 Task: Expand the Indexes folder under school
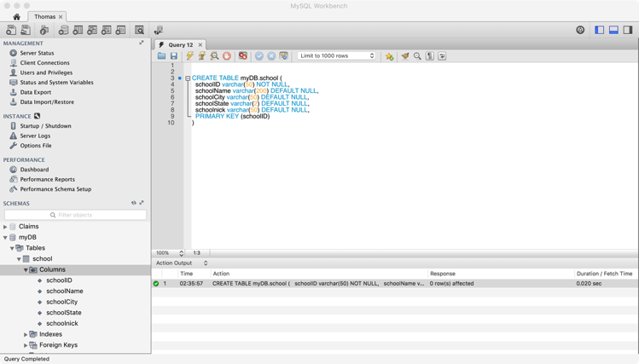[26, 334]
